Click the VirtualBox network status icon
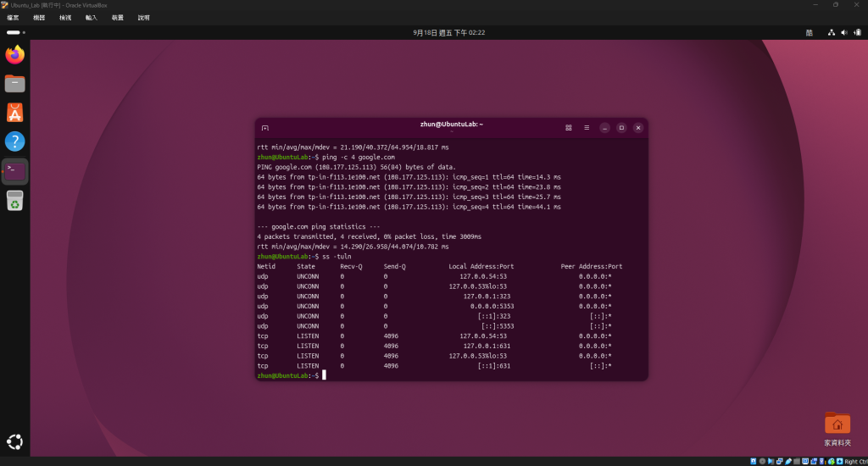 [x=780, y=461]
